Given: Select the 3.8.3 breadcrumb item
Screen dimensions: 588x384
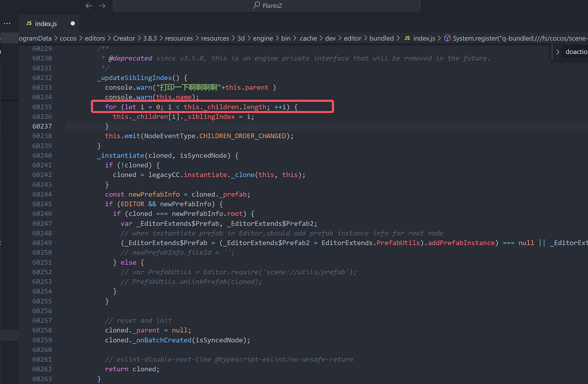Looking at the screenshot, I should click(x=150, y=38).
